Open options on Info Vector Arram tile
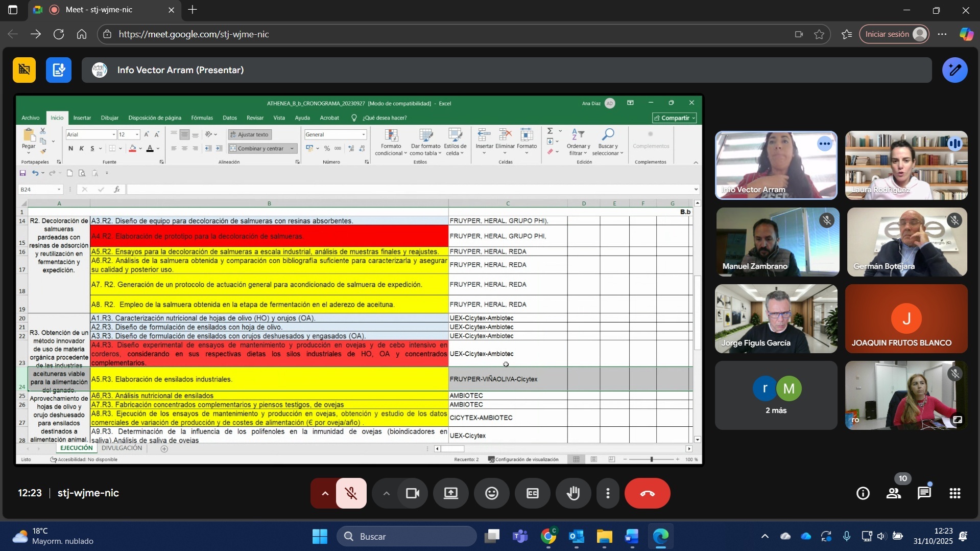Viewport: 980px width, 551px height. (825, 144)
